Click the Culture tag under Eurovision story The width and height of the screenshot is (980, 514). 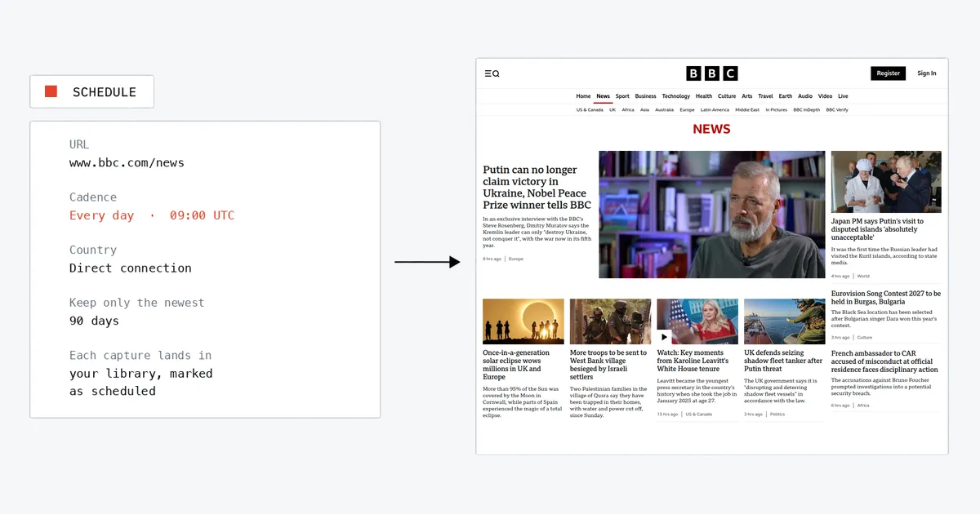point(865,337)
